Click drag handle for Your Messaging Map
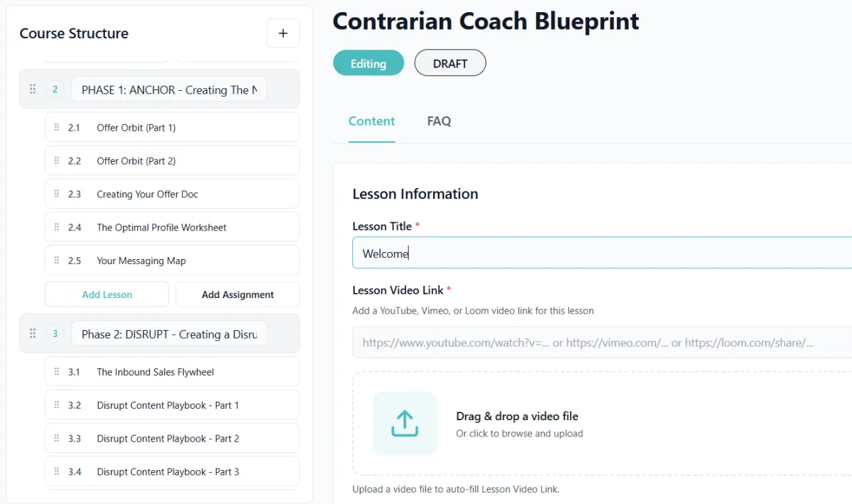Viewport: 852px width, 504px height. pyautogui.click(x=57, y=261)
